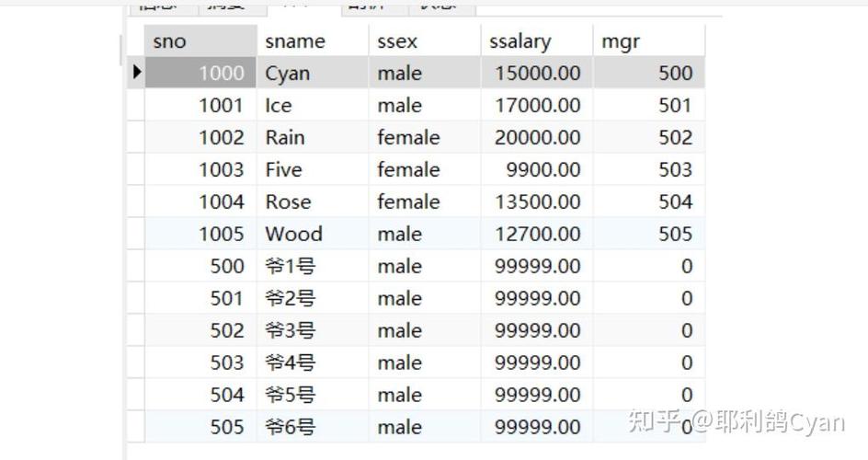Select the male cell in 爷5号 row
The height and width of the screenshot is (460, 868).
tap(425, 394)
